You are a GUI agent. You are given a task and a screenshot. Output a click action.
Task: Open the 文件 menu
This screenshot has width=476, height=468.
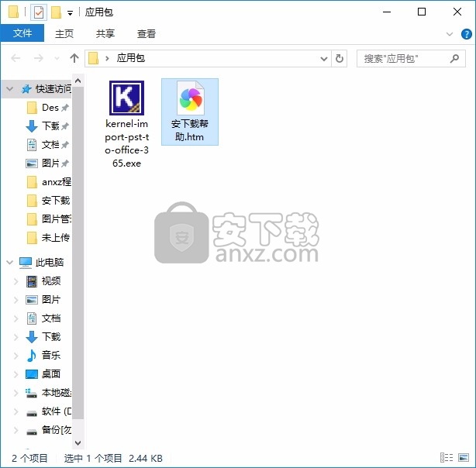point(22,33)
